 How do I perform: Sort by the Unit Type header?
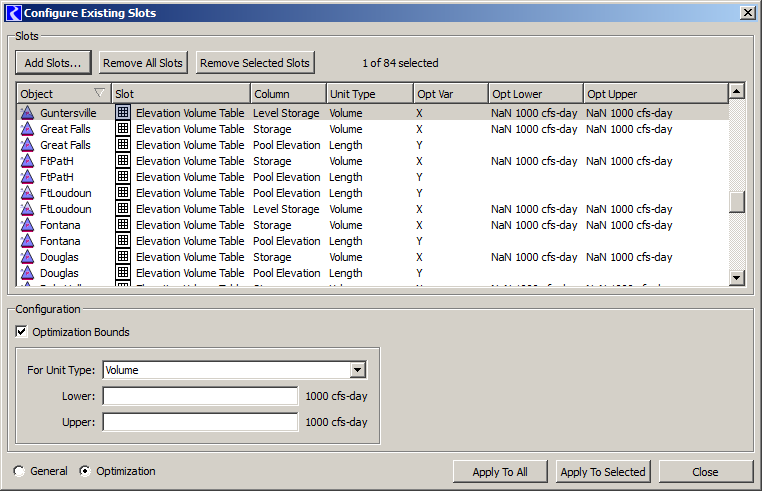(x=370, y=93)
